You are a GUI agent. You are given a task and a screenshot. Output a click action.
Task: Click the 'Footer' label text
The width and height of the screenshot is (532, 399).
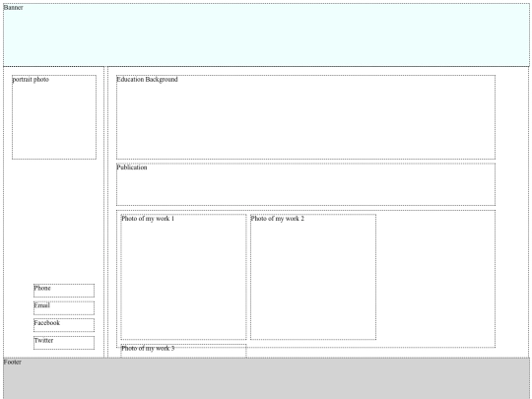coord(13,362)
